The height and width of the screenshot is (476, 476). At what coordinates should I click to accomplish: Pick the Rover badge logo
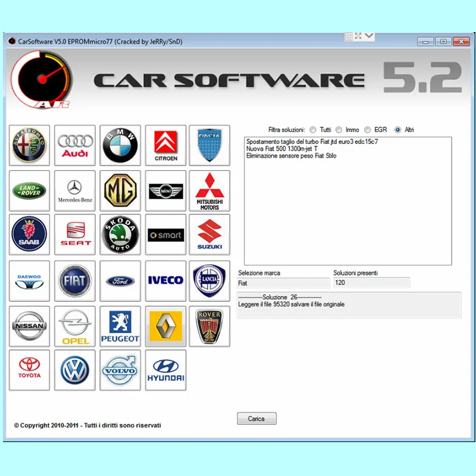[209, 326]
